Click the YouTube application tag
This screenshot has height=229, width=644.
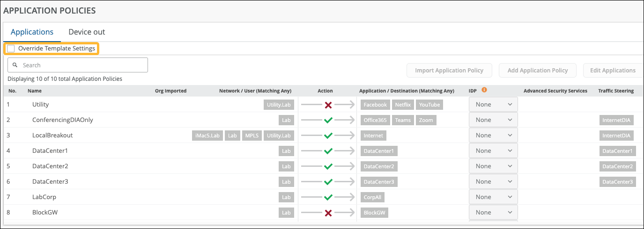tap(429, 105)
